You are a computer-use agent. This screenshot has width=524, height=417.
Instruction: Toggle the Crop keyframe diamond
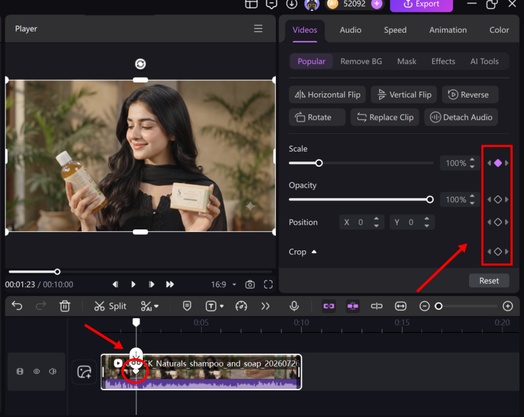click(498, 251)
